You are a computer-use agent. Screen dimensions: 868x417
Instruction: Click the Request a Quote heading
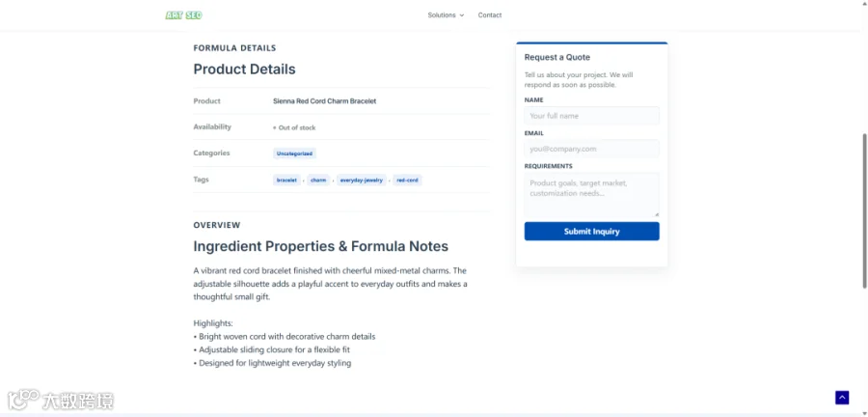pyautogui.click(x=556, y=57)
